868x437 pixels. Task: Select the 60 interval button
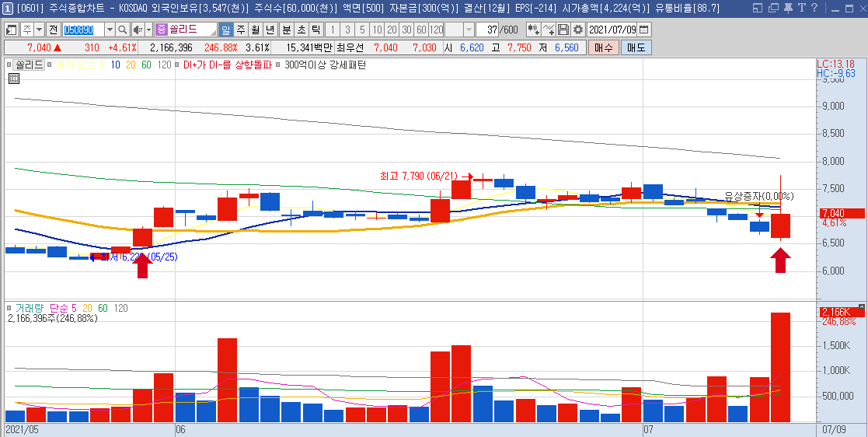tap(421, 30)
